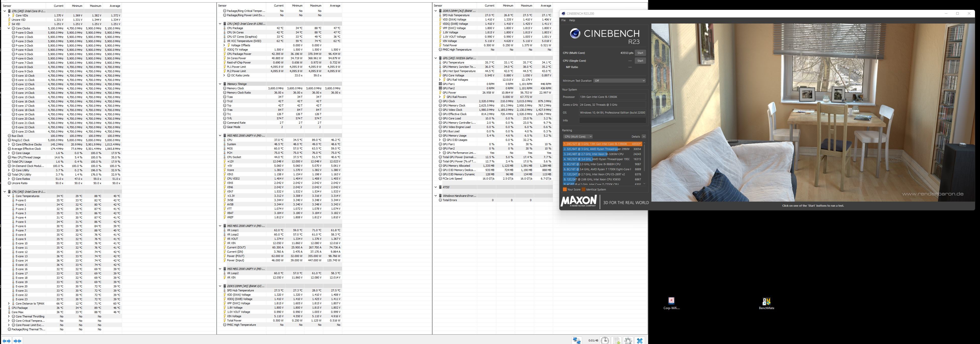980x344 pixels.
Task: Open Cinebench Help menu
Action: click(572, 20)
